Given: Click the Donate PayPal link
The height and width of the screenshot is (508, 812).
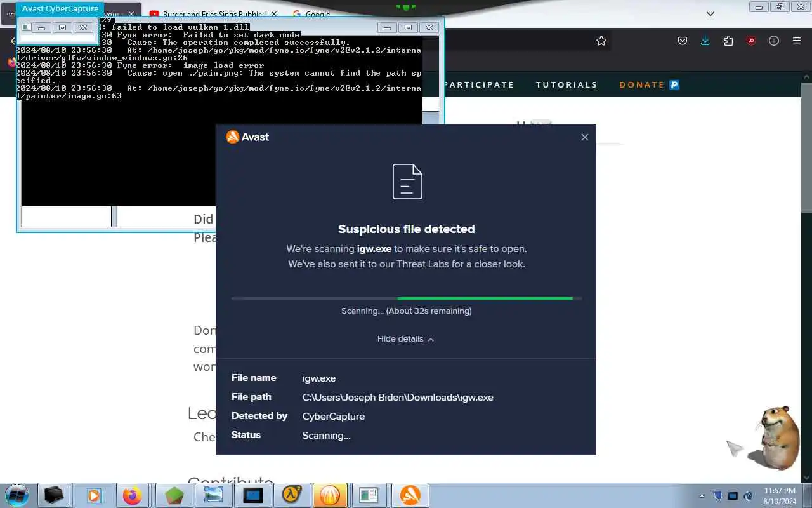Looking at the screenshot, I should click(649, 84).
